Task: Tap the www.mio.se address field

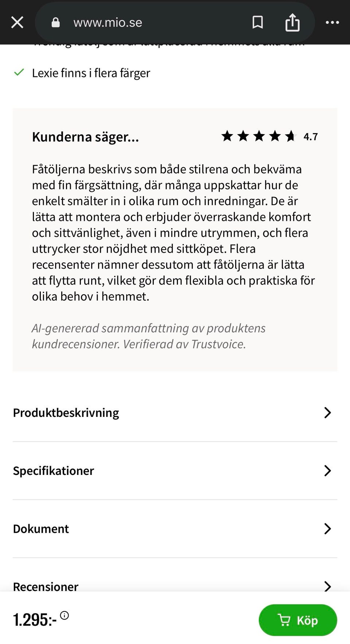Action: 108,23
